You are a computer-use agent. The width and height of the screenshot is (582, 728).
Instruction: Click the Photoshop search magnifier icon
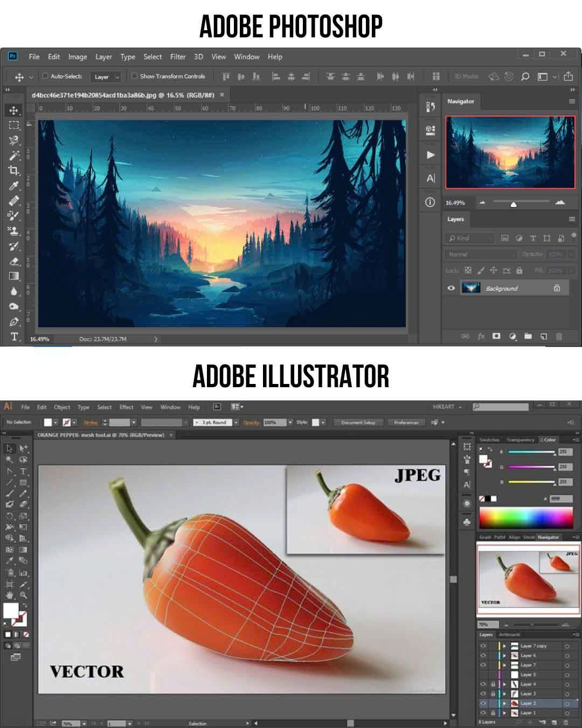click(x=525, y=77)
